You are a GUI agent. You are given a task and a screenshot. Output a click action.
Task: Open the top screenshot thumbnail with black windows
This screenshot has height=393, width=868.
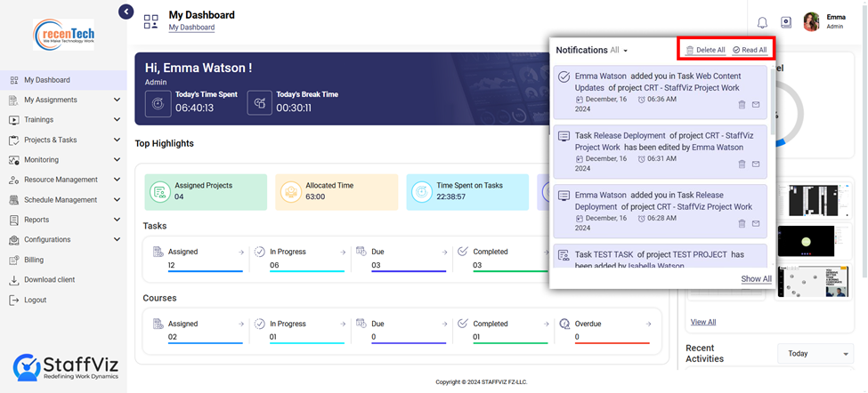point(813,200)
